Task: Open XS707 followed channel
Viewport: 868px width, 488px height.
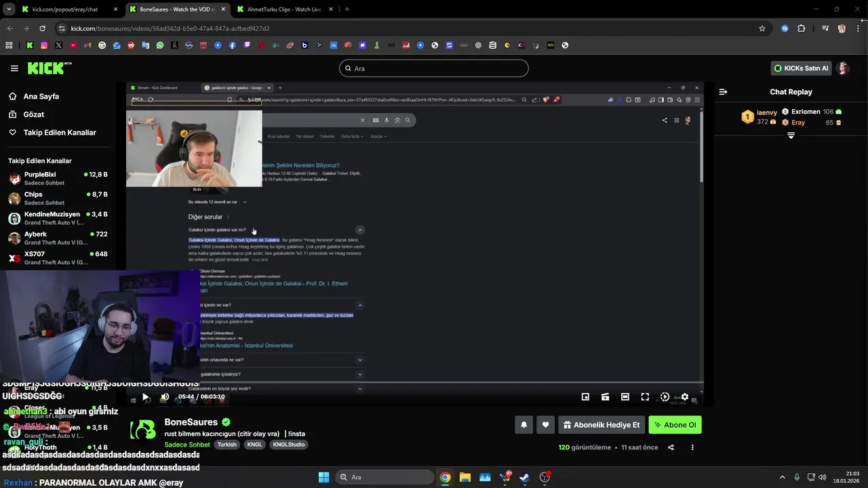Action: coord(58,258)
